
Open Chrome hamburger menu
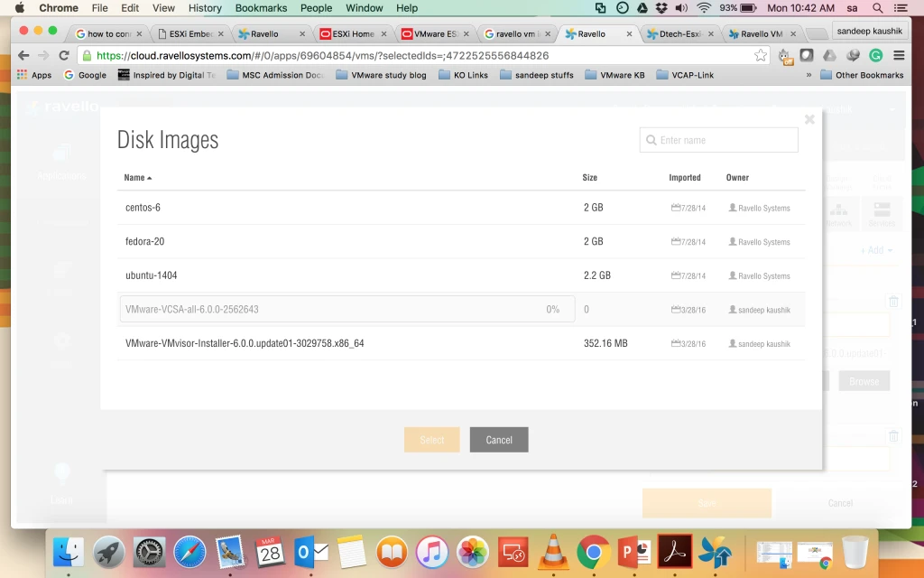coord(899,55)
